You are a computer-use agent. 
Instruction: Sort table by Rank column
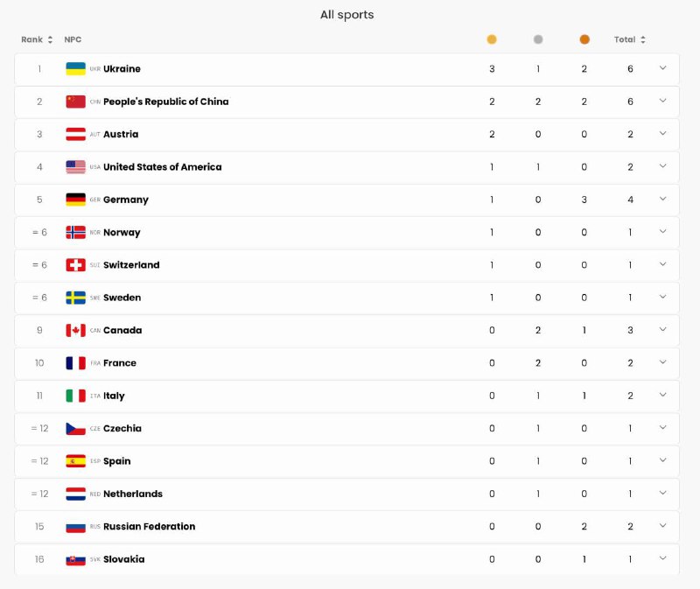click(x=37, y=39)
